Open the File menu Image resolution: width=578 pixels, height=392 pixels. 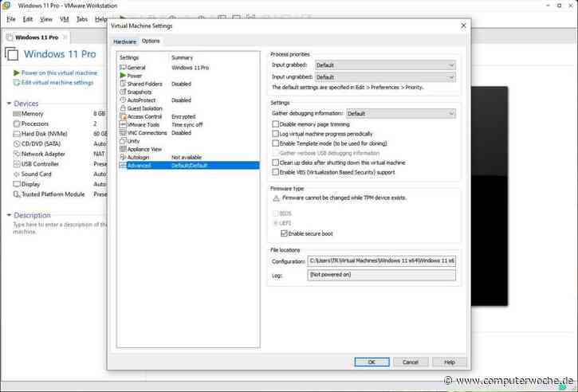[11, 19]
